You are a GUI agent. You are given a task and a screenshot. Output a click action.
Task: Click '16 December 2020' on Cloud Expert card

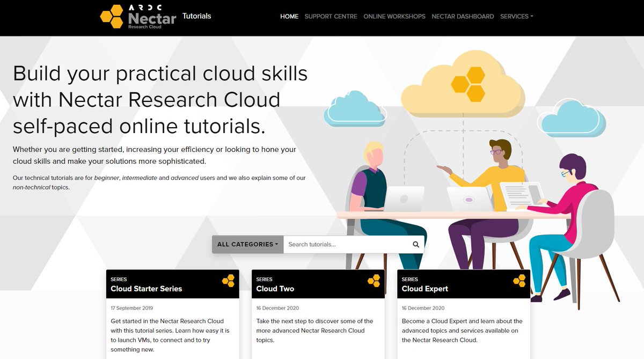[423, 309]
